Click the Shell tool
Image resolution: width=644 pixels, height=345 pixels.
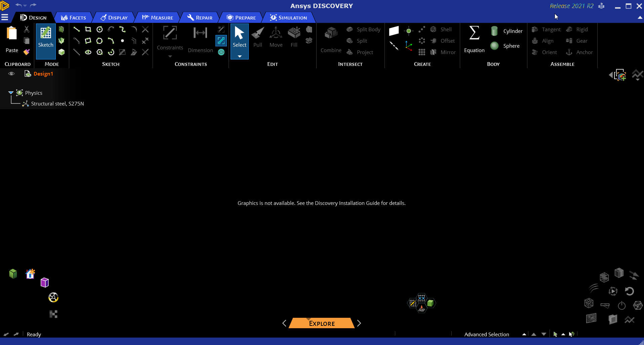(441, 29)
